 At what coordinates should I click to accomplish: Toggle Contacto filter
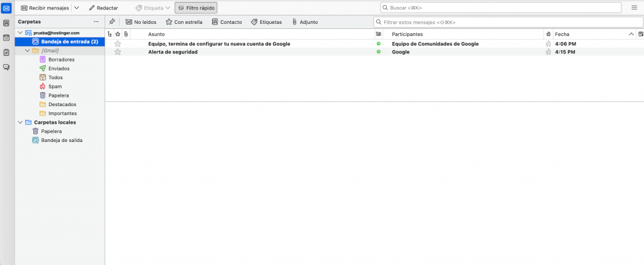226,22
